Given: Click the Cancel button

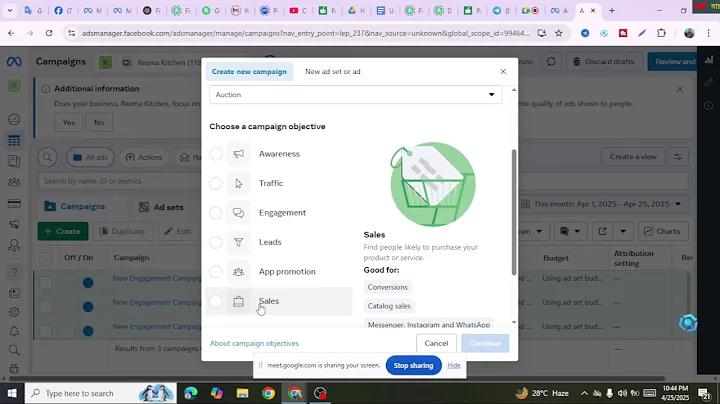Looking at the screenshot, I should coord(436,343).
